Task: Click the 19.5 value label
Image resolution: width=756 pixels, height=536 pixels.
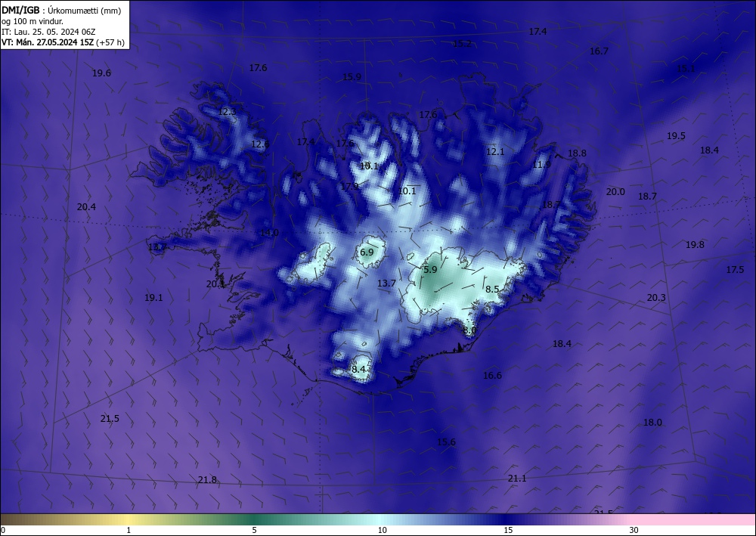Action: point(676,136)
